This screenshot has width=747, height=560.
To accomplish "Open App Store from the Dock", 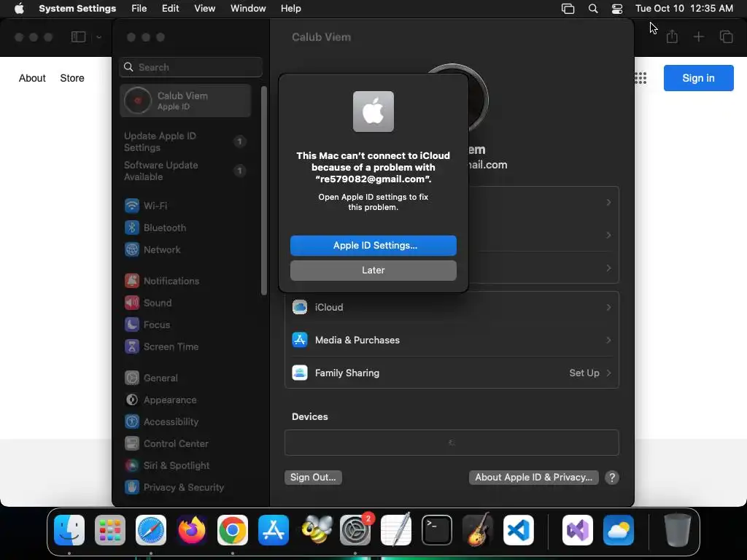I will pos(274,530).
